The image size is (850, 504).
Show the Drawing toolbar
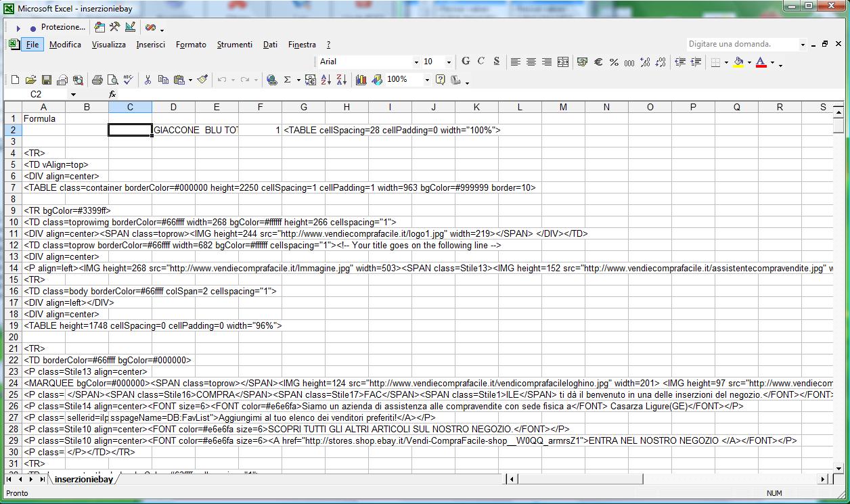[376, 80]
